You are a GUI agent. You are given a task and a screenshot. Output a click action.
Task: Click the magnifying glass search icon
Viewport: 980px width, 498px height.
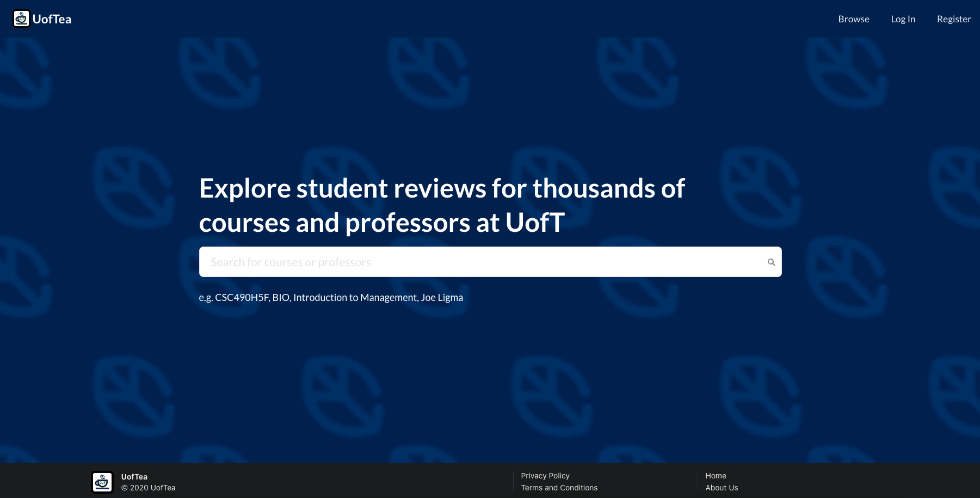(x=771, y=262)
